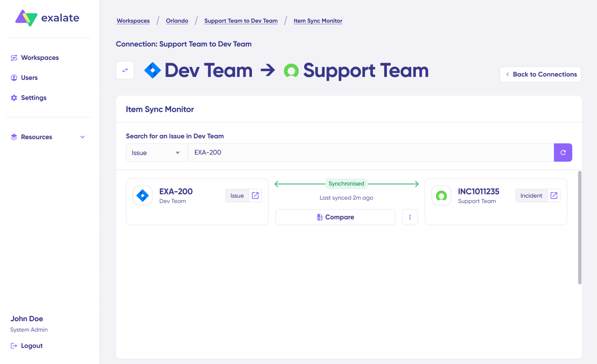The width and height of the screenshot is (597, 364).
Task: Open Support Team to Dev Team breadcrumb
Action: (x=241, y=21)
